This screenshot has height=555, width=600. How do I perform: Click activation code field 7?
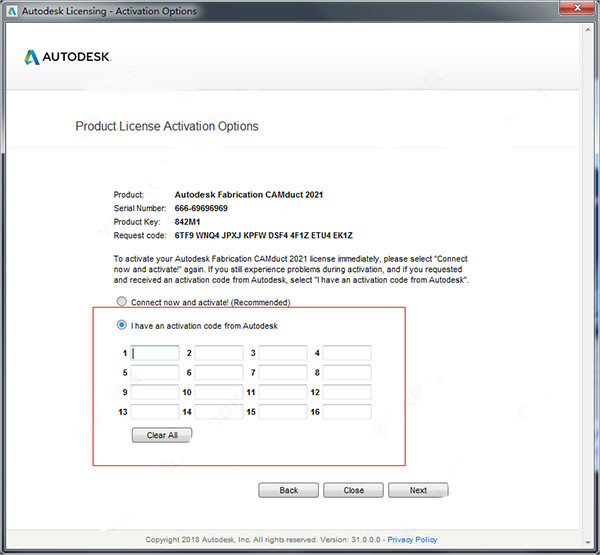tap(283, 373)
